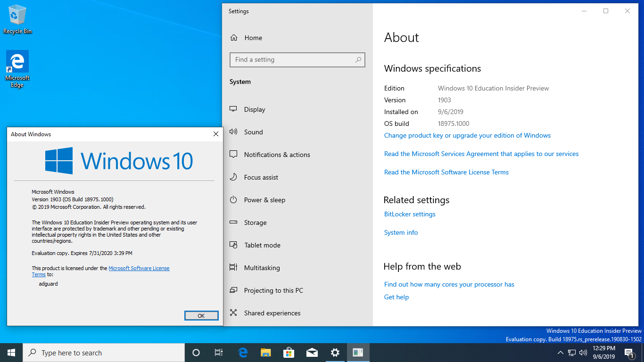The image size is (644, 362).
Task: Open Shared experiences page
Action: pos(297,313)
